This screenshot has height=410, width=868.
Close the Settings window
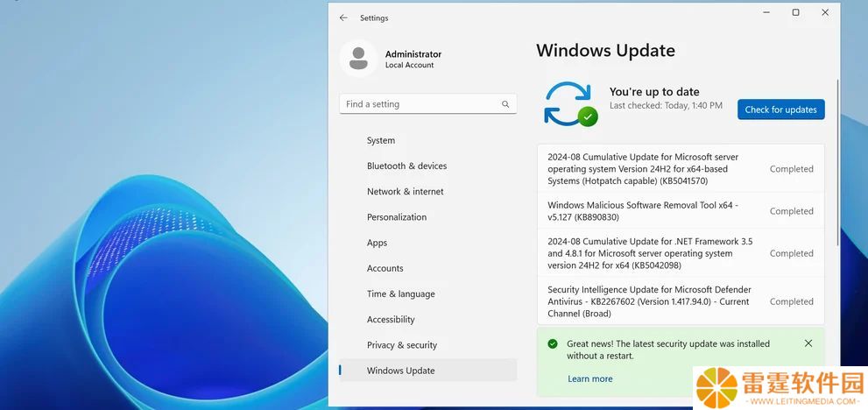[825, 12]
